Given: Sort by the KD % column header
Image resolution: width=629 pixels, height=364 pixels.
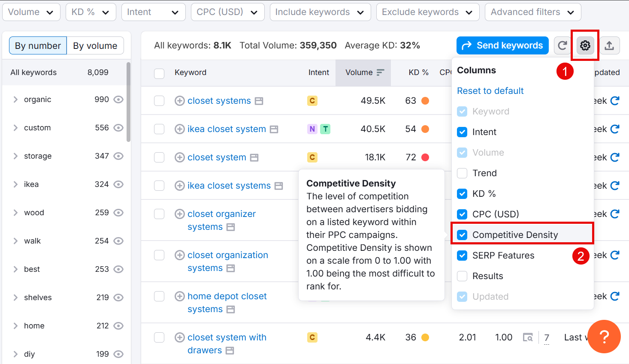Looking at the screenshot, I should pyautogui.click(x=418, y=72).
